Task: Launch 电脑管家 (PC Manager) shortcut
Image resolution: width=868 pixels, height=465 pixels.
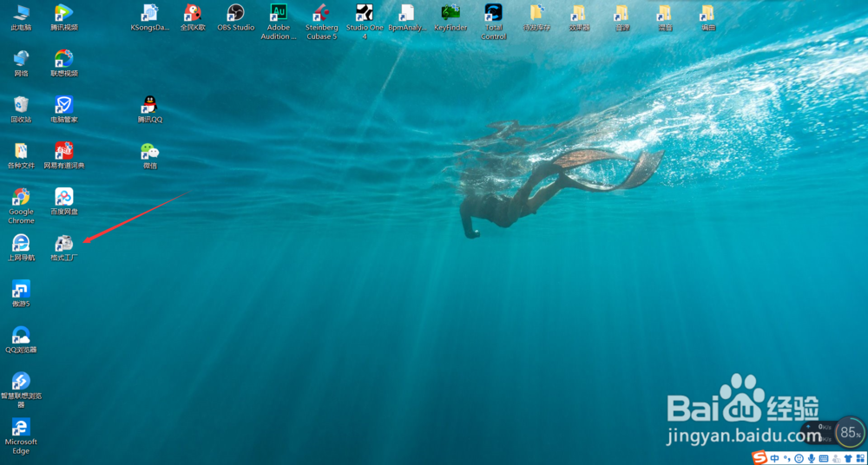Action: click(x=64, y=109)
